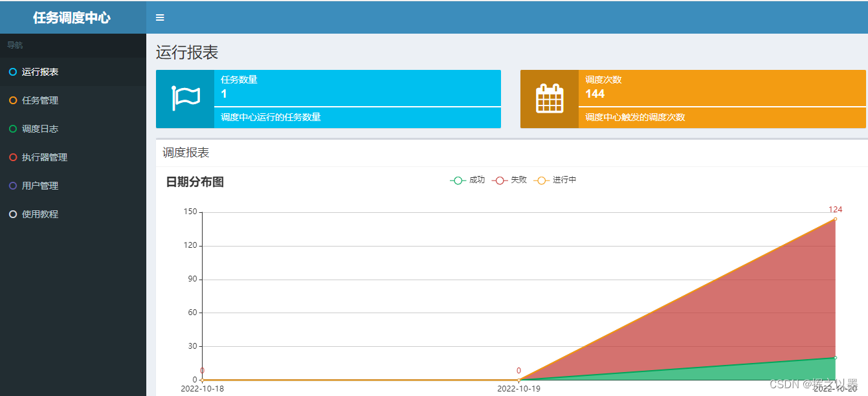Viewport: 868px width, 396px height.
Task: Click the 日期分布图 chart title
Action: pos(195,182)
